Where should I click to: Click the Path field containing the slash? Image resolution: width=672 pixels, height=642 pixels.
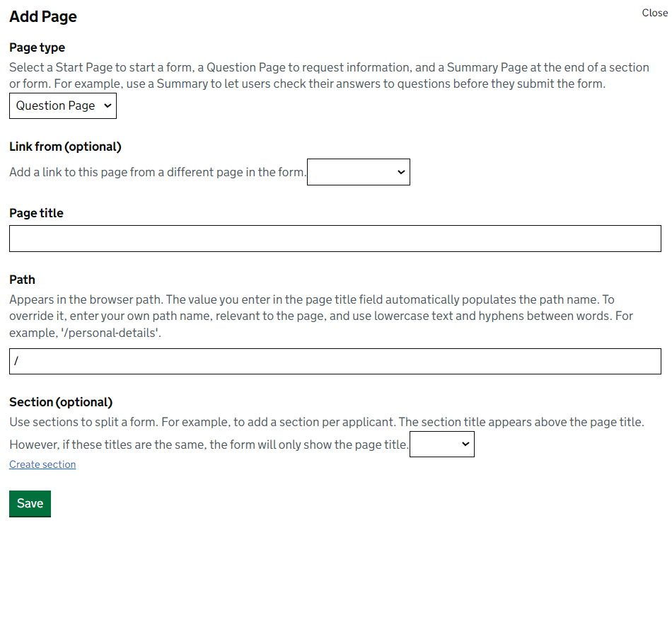pyautogui.click(x=335, y=361)
